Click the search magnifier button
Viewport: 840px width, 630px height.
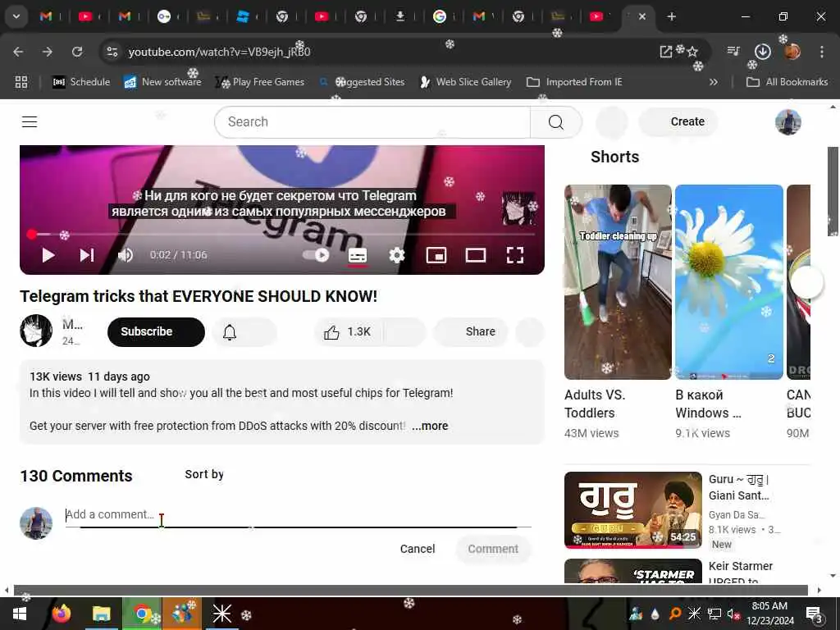[556, 122]
